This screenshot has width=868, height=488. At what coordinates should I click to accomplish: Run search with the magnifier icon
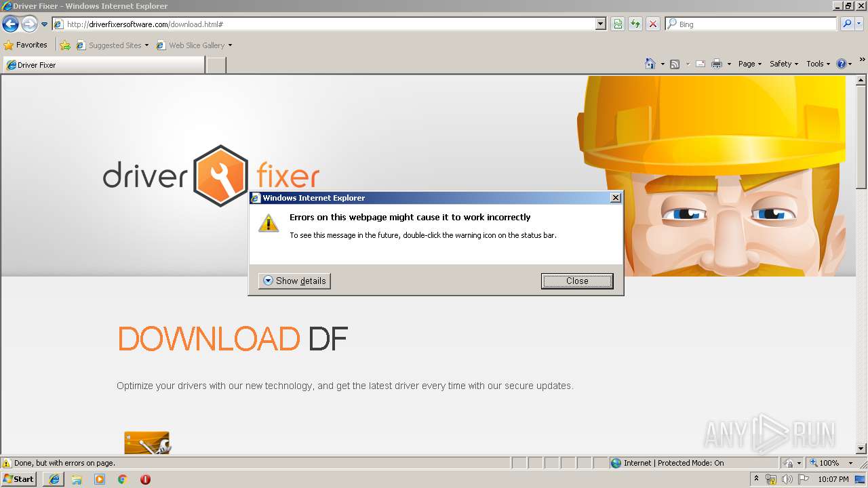click(846, 24)
